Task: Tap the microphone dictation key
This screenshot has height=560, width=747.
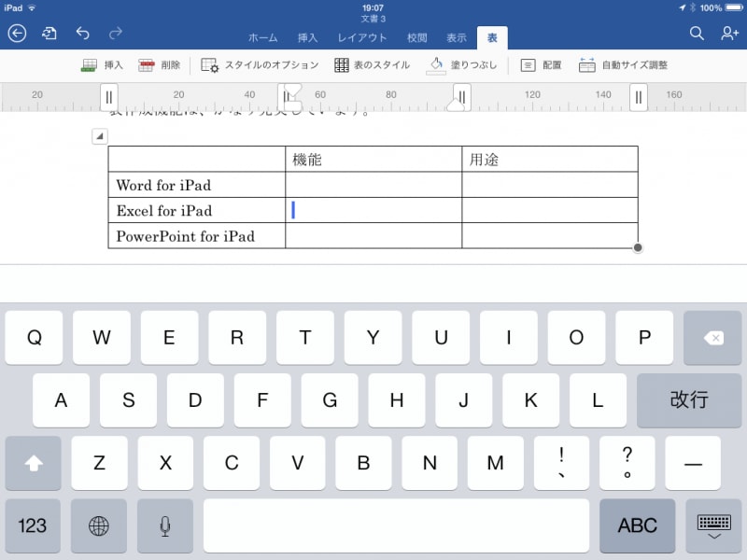Action: click(165, 525)
